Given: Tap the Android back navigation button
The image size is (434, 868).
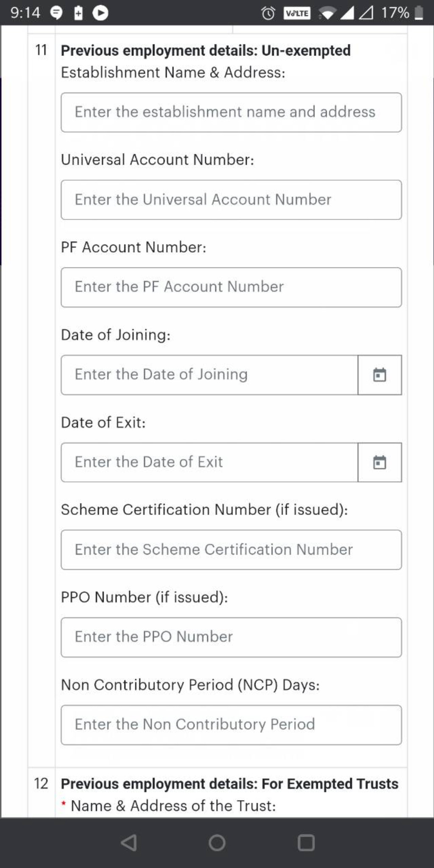Looking at the screenshot, I should [128, 843].
